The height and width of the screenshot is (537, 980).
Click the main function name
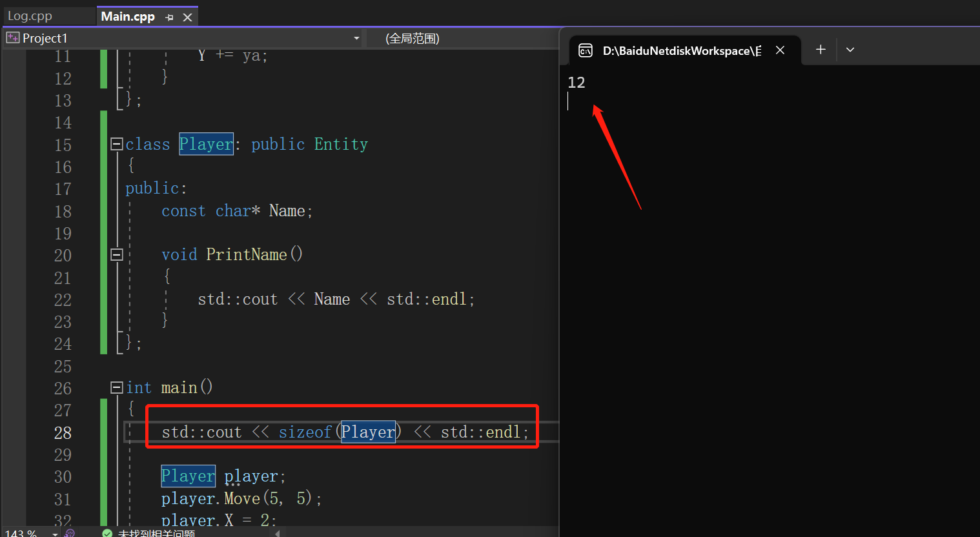[179, 387]
